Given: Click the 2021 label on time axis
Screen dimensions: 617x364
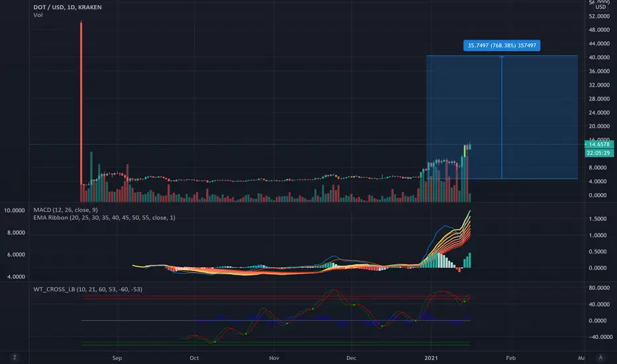Looking at the screenshot, I should 431,357.
